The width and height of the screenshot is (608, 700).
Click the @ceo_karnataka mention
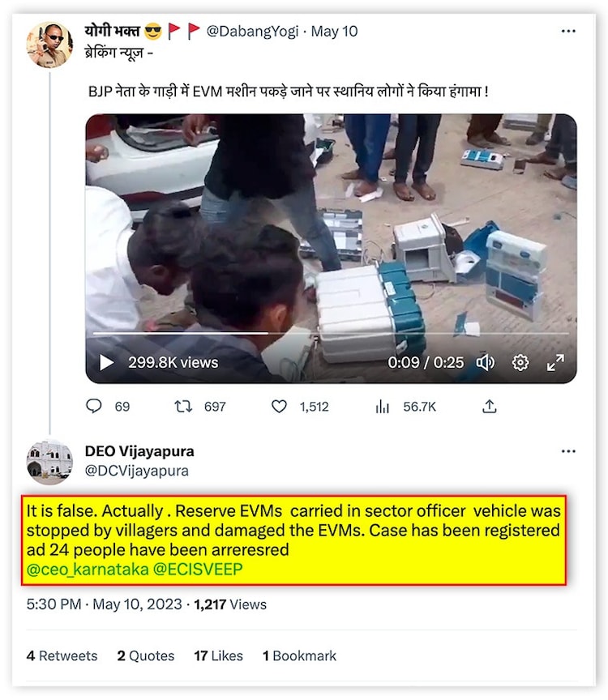(x=87, y=569)
